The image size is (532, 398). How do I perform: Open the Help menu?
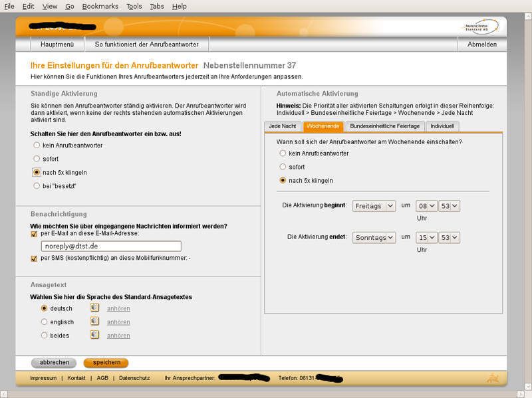pyautogui.click(x=179, y=6)
